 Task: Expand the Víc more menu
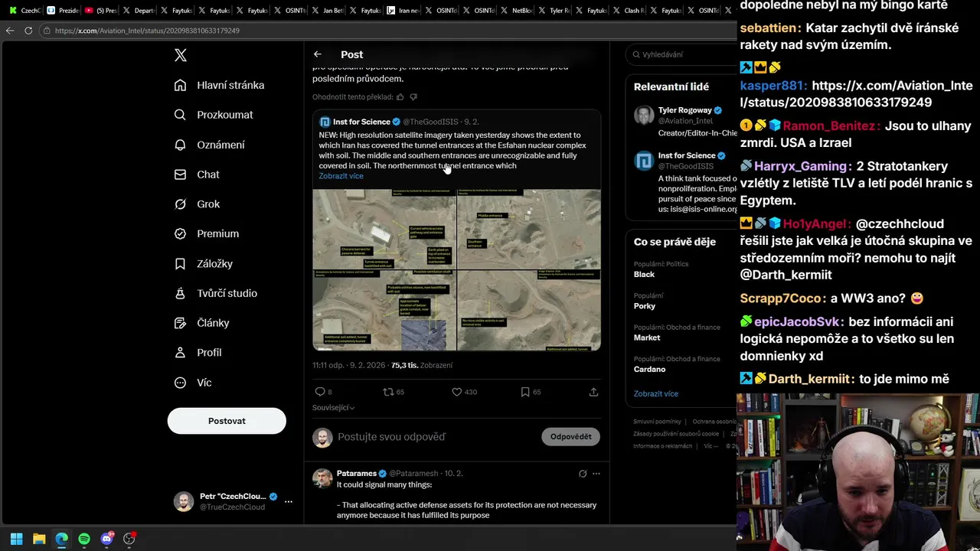(x=193, y=383)
